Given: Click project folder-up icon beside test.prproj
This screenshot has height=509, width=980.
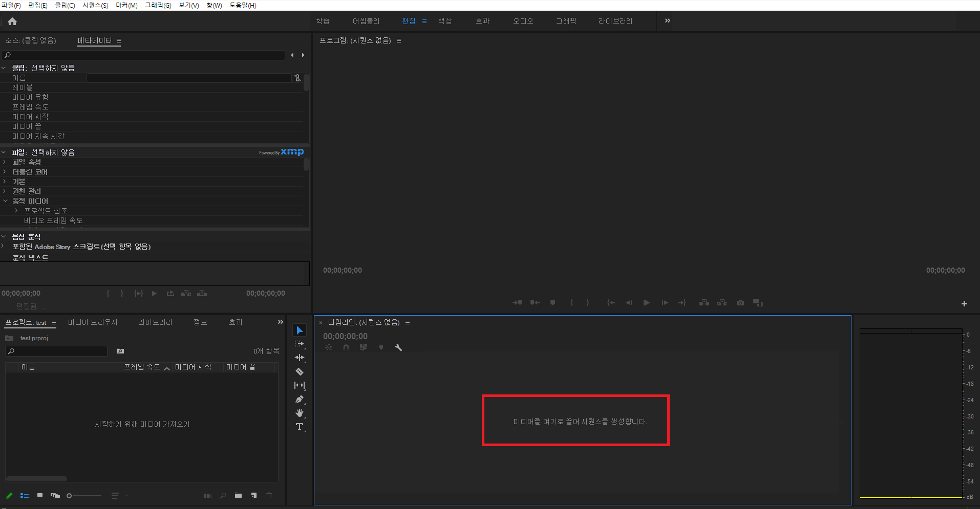Looking at the screenshot, I should coord(9,338).
